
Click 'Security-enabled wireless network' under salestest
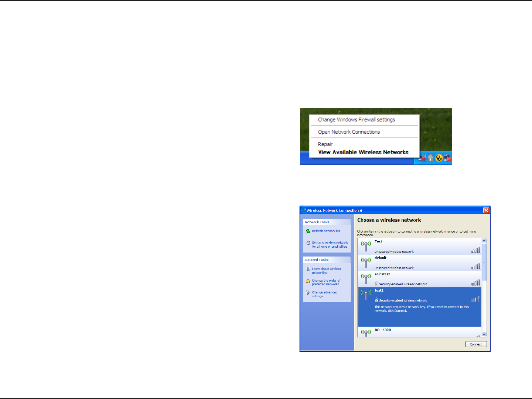(403, 284)
